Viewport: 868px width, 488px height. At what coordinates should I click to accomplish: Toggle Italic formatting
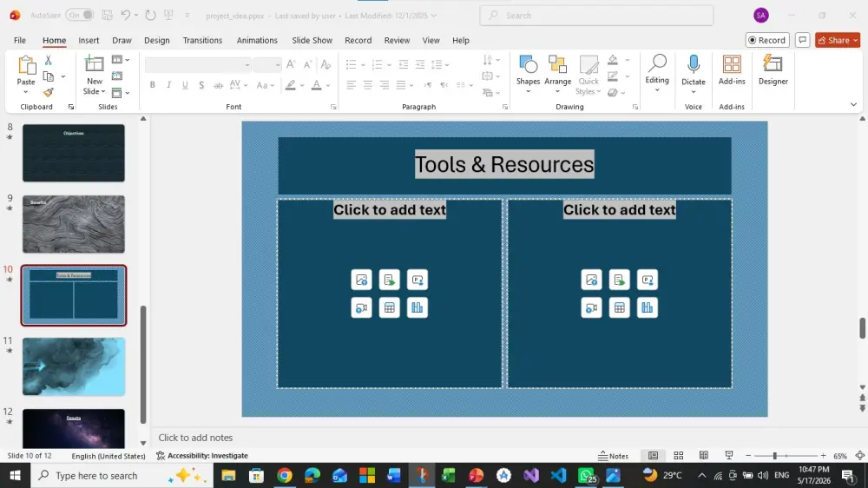[x=169, y=85]
